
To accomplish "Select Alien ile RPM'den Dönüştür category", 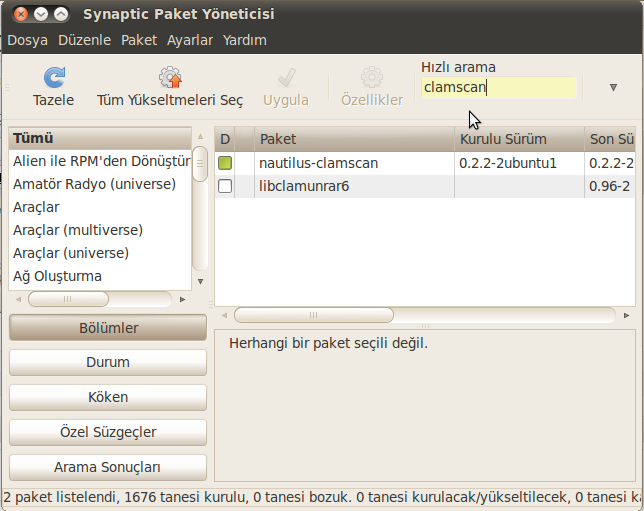I will click(100, 161).
